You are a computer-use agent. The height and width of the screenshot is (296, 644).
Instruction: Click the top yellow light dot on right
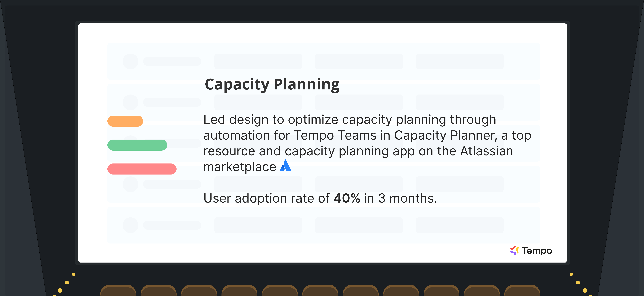571,274
